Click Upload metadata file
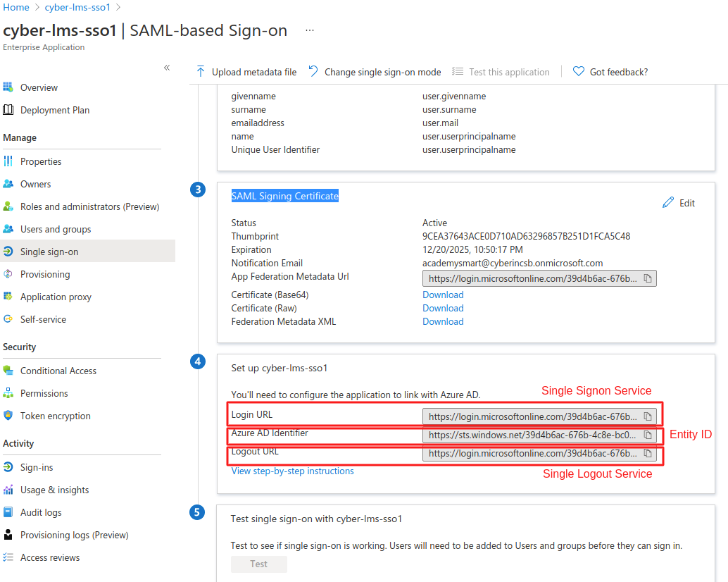Viewport: 728px width, 582px height. coord(246,72)
